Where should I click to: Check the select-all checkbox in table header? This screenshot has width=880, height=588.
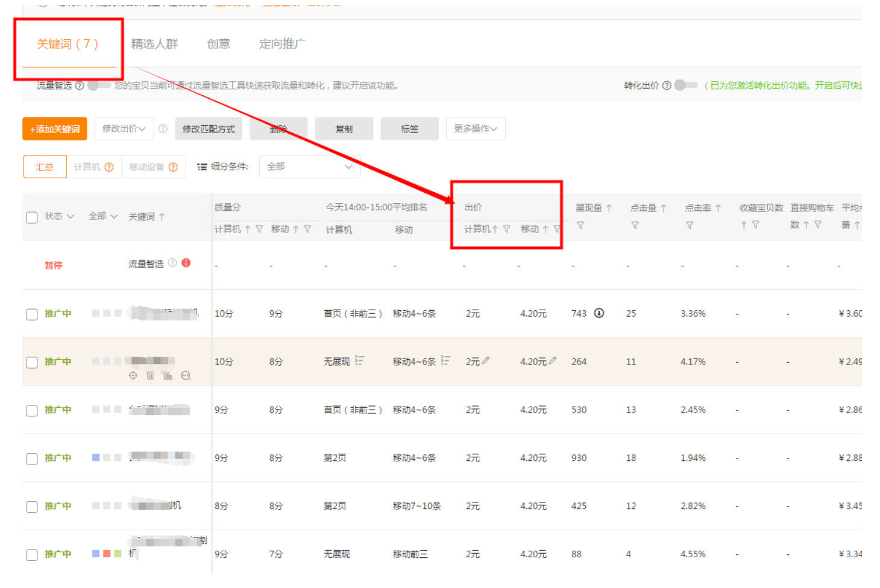tap(32, 217)
